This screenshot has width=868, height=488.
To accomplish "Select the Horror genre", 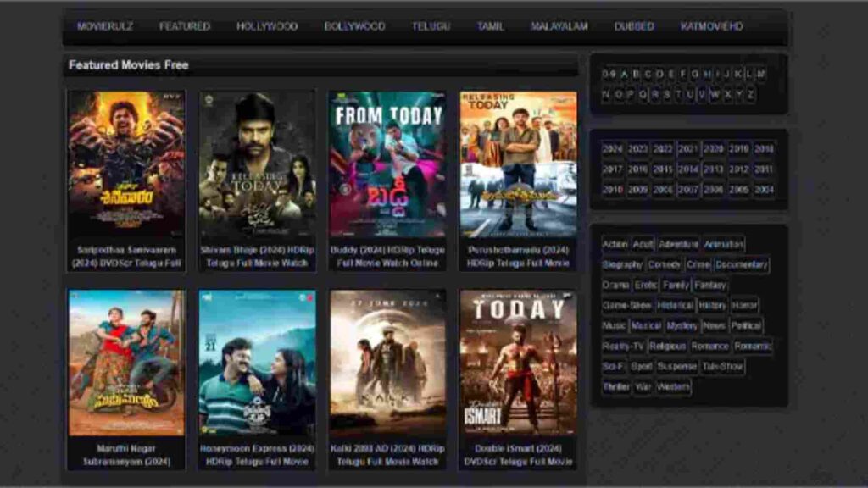I will [744, 306].
